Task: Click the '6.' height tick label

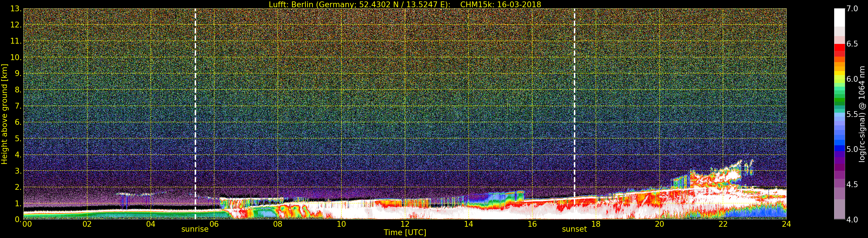Action: [18, 122]
